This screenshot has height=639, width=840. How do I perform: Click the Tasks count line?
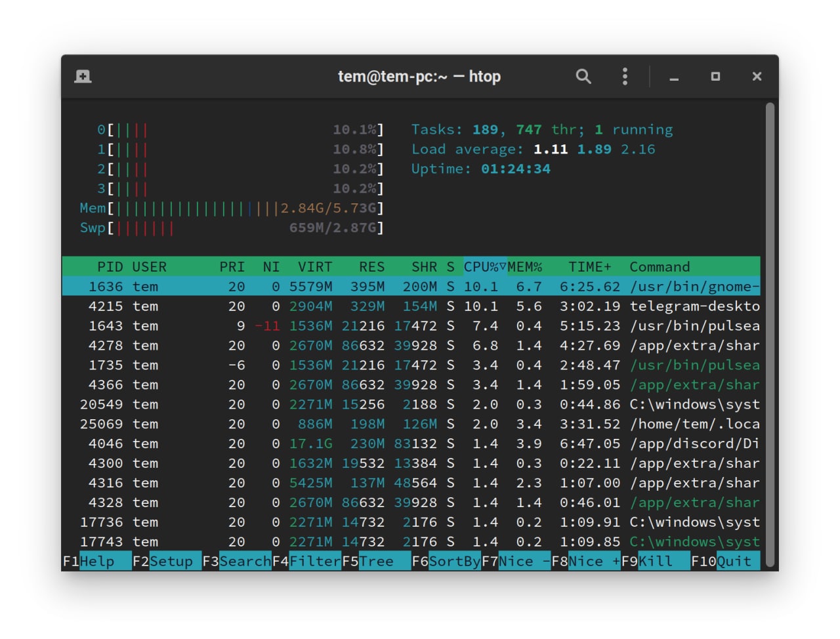tap(542, 130)
